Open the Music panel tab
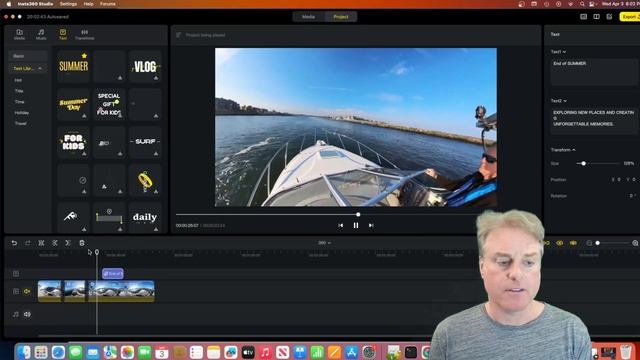The height and width of the screenshot is (360, 640). coord(41,34)
